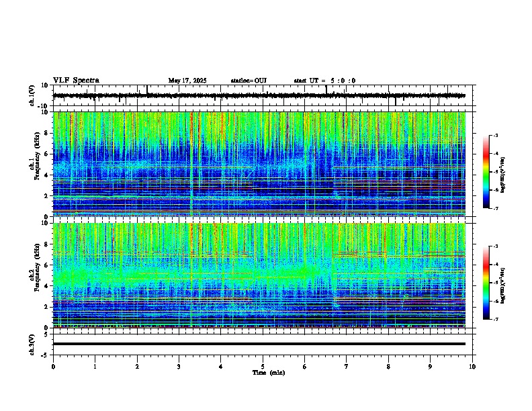Click the "Time (min)" axis title
532x411 pixels.
269,373
